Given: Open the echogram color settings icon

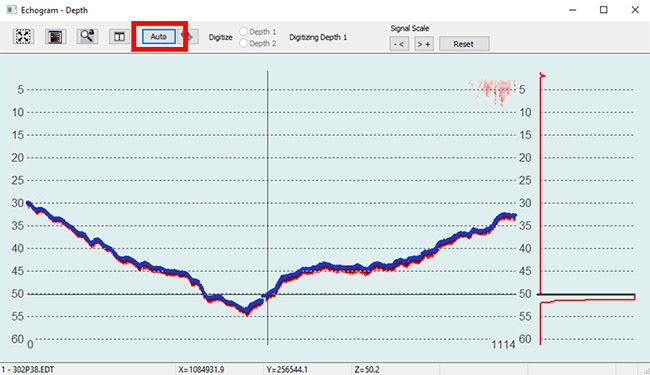Looking at the screenshot, I should [x=55, y=36].
